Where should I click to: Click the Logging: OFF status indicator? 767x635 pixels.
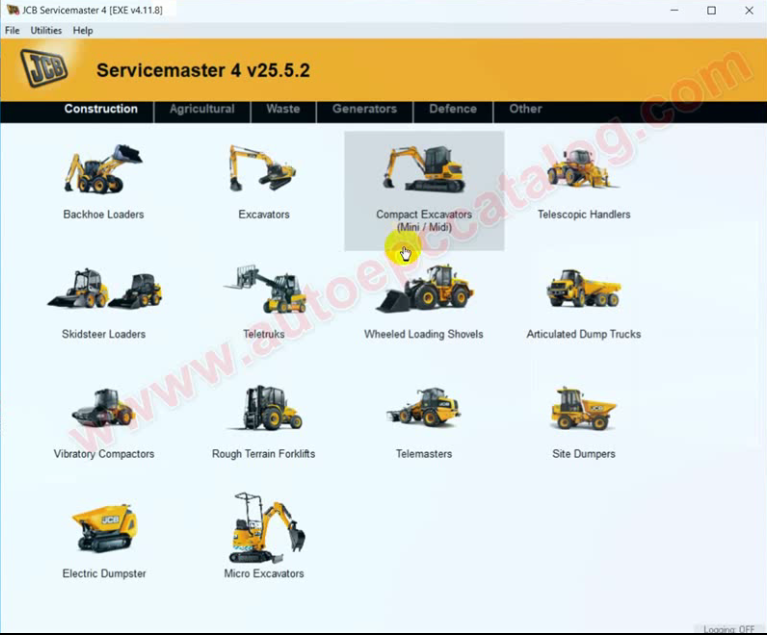tap(728, 630)
